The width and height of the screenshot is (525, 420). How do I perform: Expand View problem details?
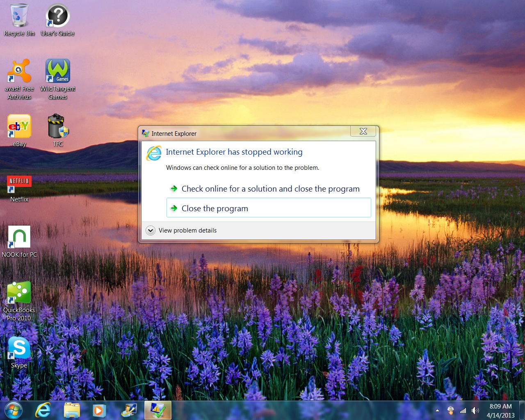[x=182, y=231]
